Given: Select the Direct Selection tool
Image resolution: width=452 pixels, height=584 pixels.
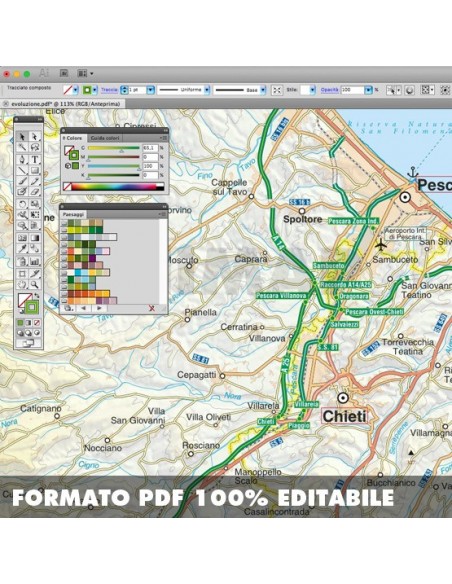Looking at the screenshot, I should [35, 137].
